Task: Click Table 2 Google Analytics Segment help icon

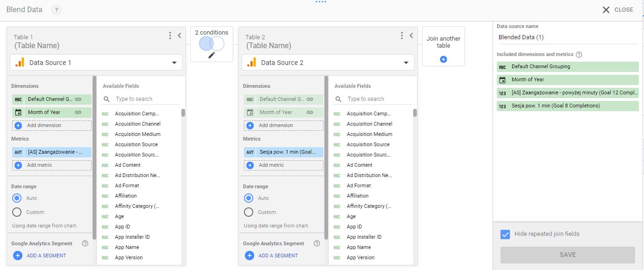Action: (x=317, y=243)
